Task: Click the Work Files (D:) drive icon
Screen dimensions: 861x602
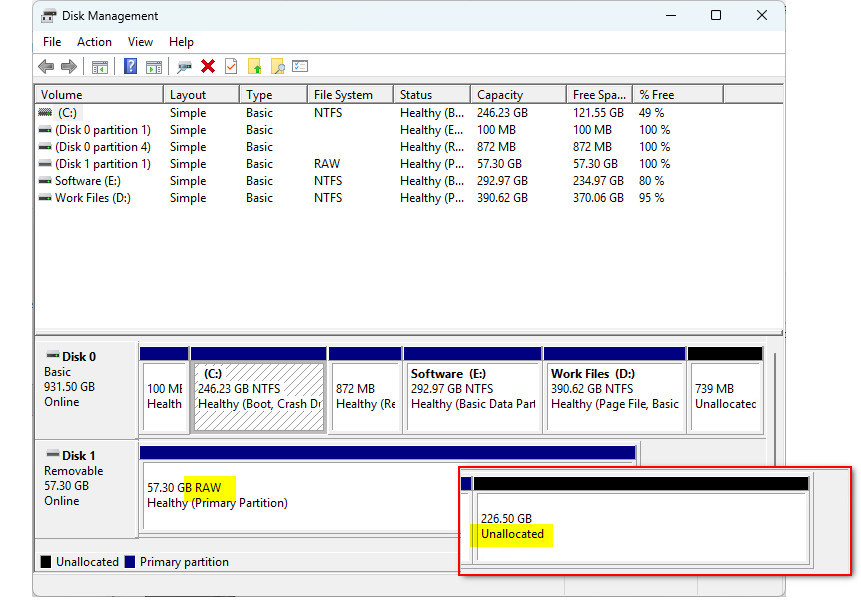Action: tap(45, 198)
